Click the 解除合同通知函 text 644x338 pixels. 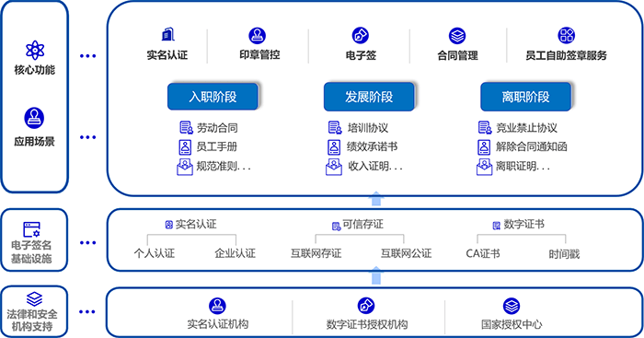[x=532, y=146]
